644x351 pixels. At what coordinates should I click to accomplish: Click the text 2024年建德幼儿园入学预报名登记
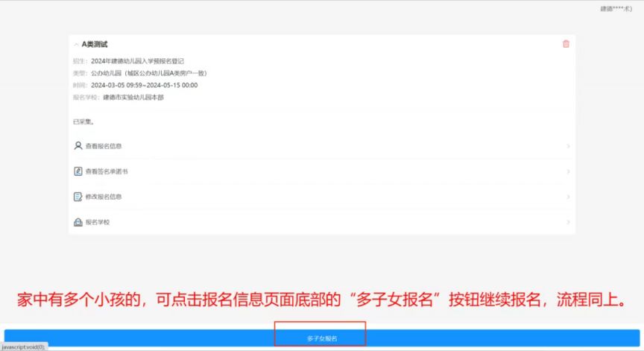137,61
